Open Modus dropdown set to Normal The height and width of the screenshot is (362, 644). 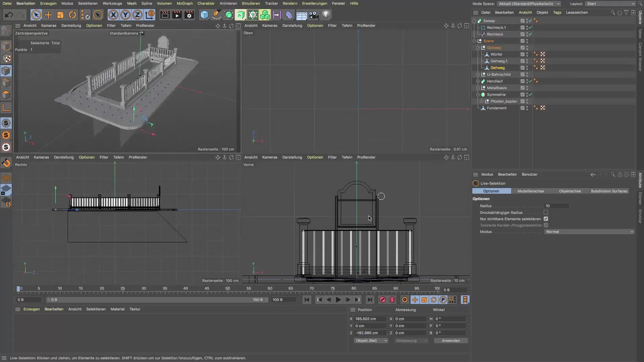coord(589,232)
